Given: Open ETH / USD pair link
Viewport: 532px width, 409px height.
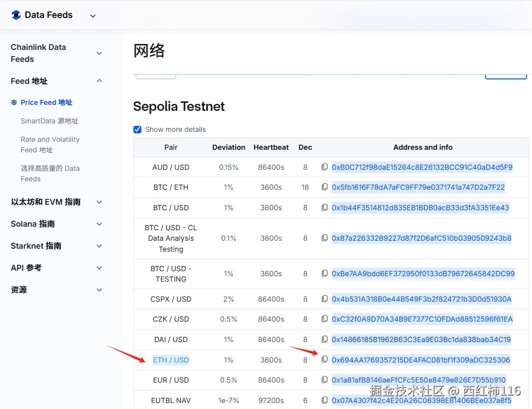Looking at the screenshot, I should (171, 360).
